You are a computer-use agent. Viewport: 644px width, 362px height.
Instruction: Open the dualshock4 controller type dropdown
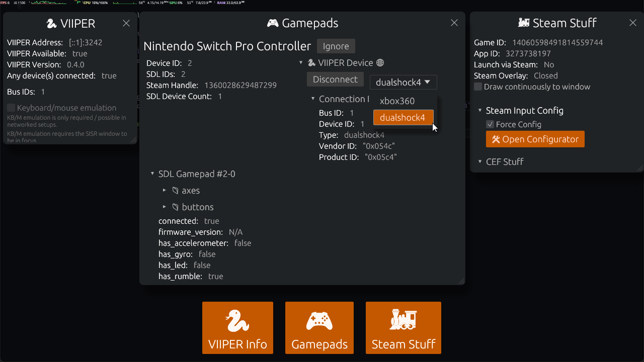coord(403,82)
